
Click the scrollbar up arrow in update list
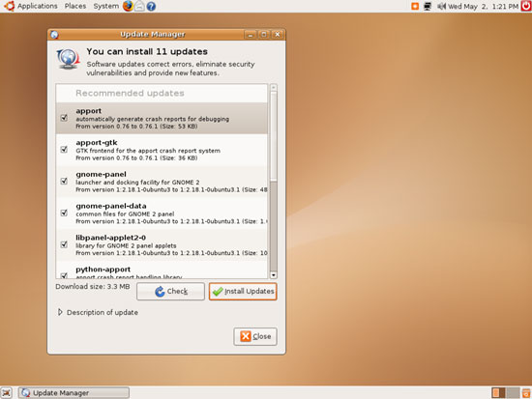point(274,88)
